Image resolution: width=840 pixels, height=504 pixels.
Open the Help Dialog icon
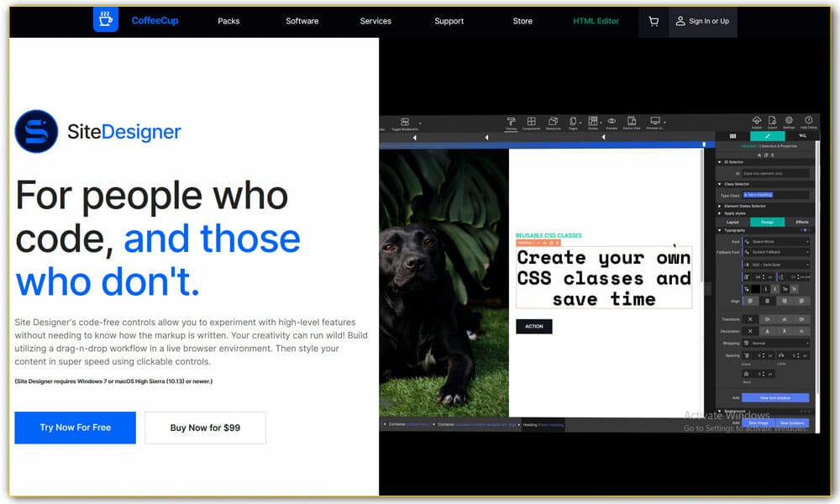click(807, 120)
